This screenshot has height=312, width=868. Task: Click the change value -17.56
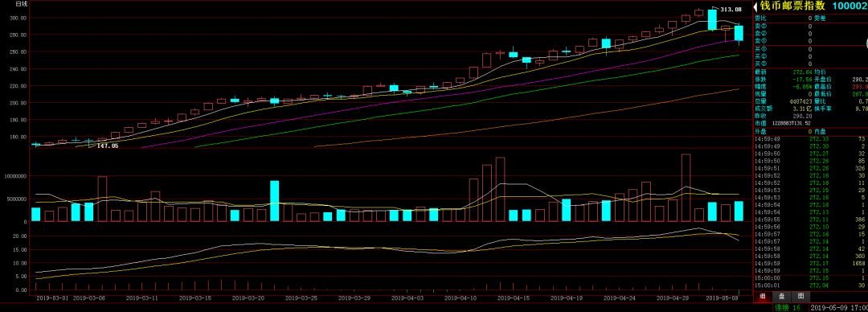[801, 80]
